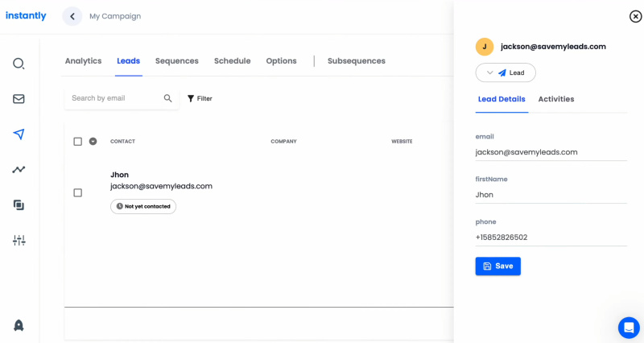Close the lead details panel
The width and height of the screenshot is (644, 343).
tap(635, 16)
